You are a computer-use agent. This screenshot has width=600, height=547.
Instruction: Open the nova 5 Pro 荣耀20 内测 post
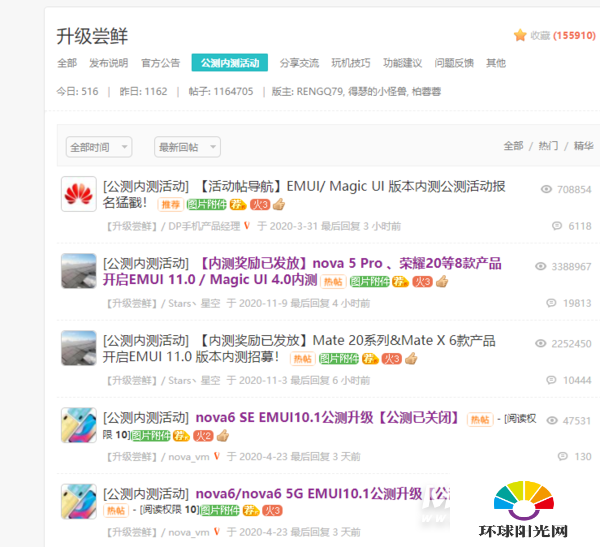point(302,271)
